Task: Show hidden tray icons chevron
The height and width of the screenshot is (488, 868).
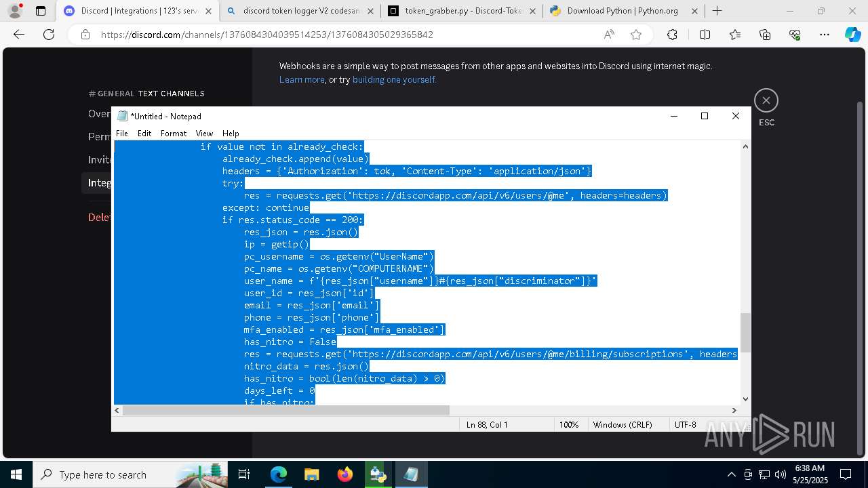Action: (731, 474)
